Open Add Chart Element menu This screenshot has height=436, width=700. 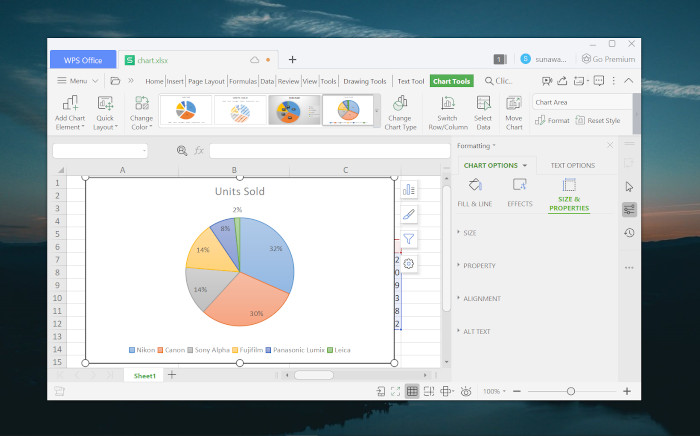coord(70,113)
